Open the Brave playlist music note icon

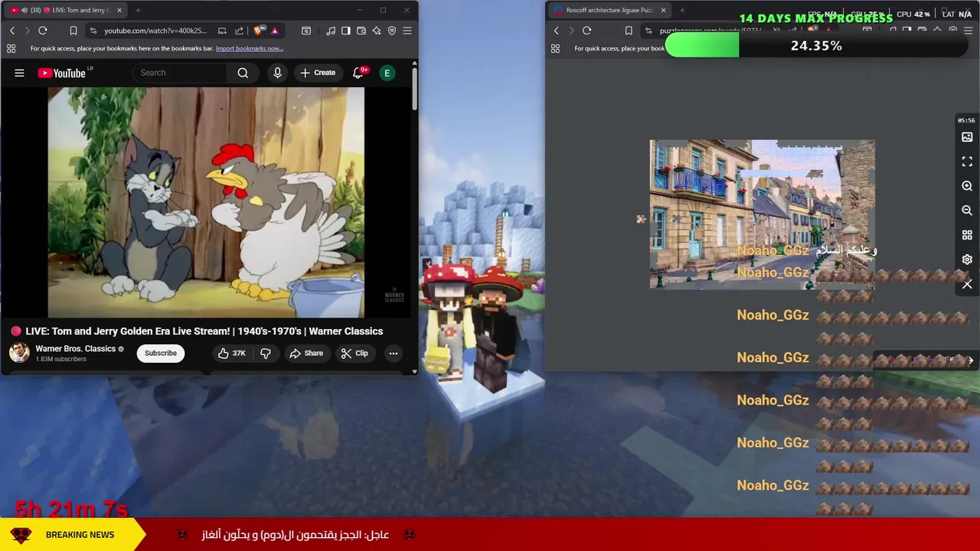point(331,31)
